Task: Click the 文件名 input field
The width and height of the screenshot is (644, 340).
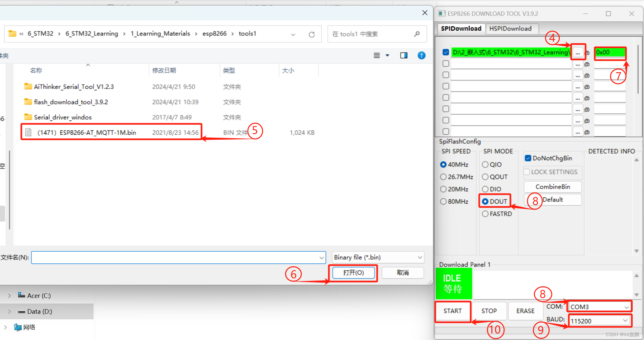Action: 178,258
